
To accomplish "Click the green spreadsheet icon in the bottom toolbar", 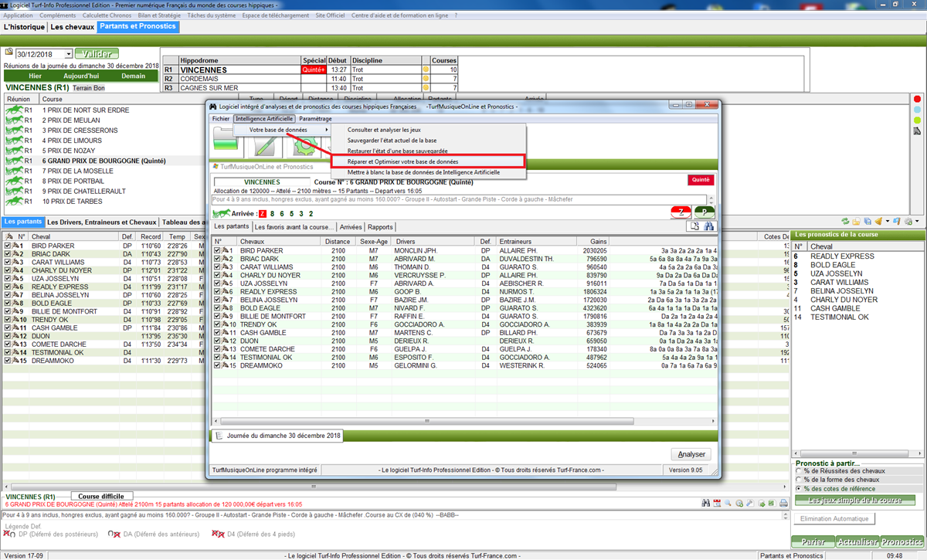I will (772, 503).
